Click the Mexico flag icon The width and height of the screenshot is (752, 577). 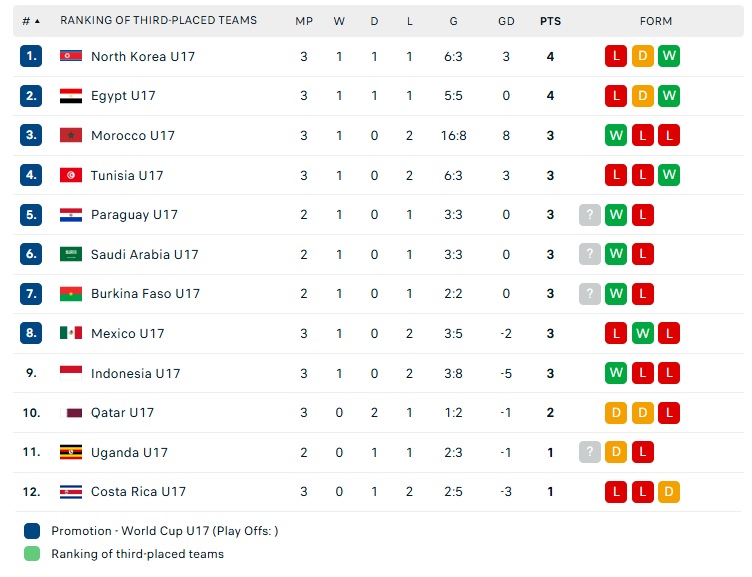pyautogui.click(x=70, y=333)
